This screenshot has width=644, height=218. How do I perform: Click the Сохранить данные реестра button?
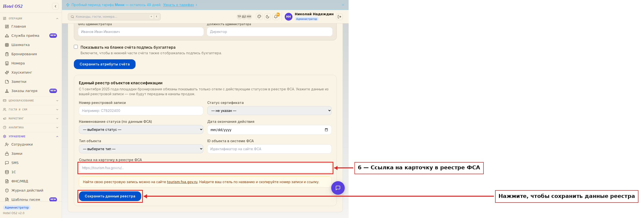pyautogui.click(x=110, y=196)
